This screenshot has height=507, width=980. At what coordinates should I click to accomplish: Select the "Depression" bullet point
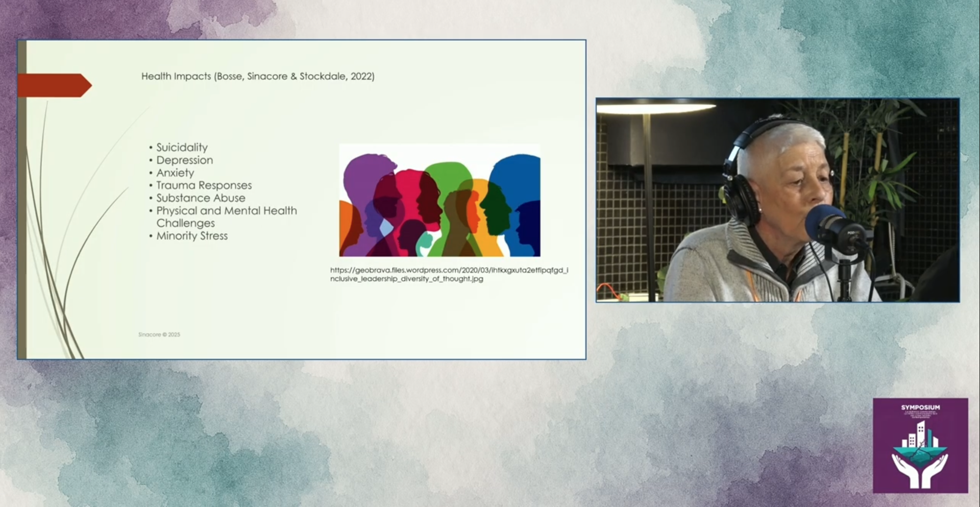coord(184,160)
